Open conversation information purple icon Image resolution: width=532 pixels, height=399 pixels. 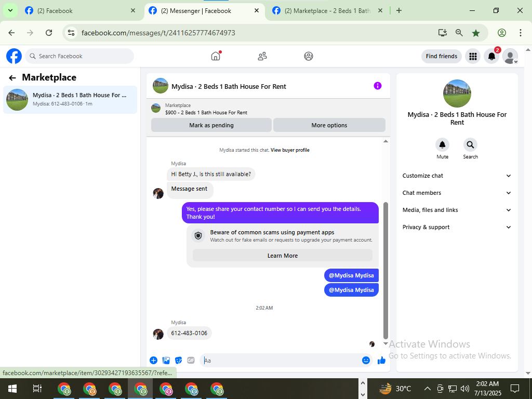click(x=378, y=86)
